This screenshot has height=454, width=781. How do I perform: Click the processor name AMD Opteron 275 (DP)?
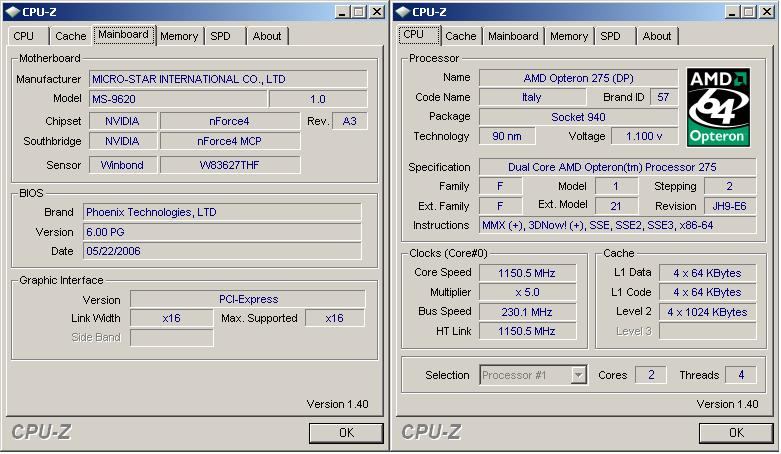pyautogui.click(x=578, y=78)
